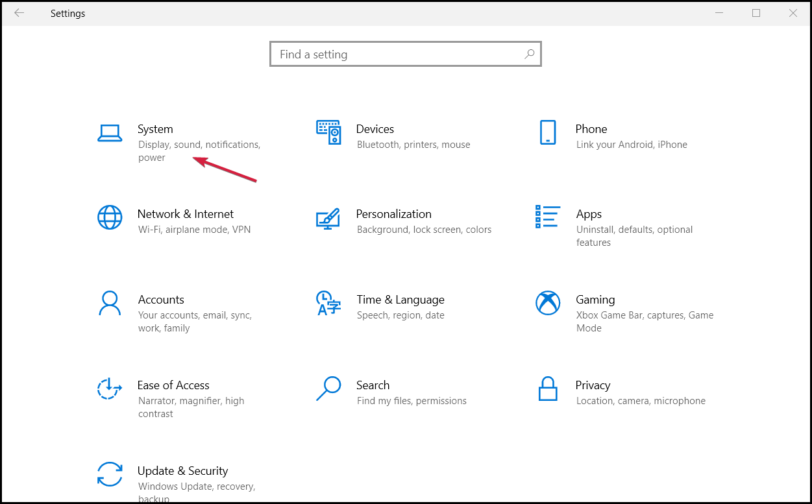Click the search icon inside the search box
Viewport: 812px width, 504px height.
tap(529, 54)
